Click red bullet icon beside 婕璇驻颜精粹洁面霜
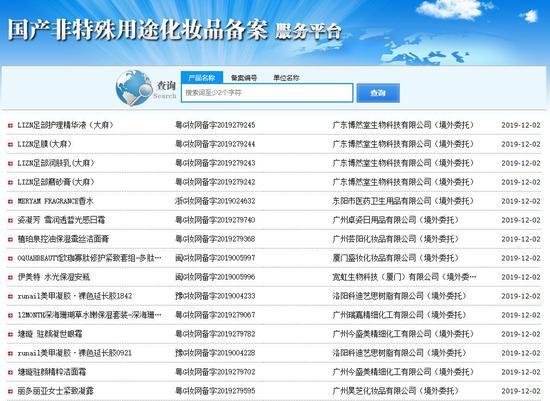This screenshot has height=401, width=550. coord(11,372)
